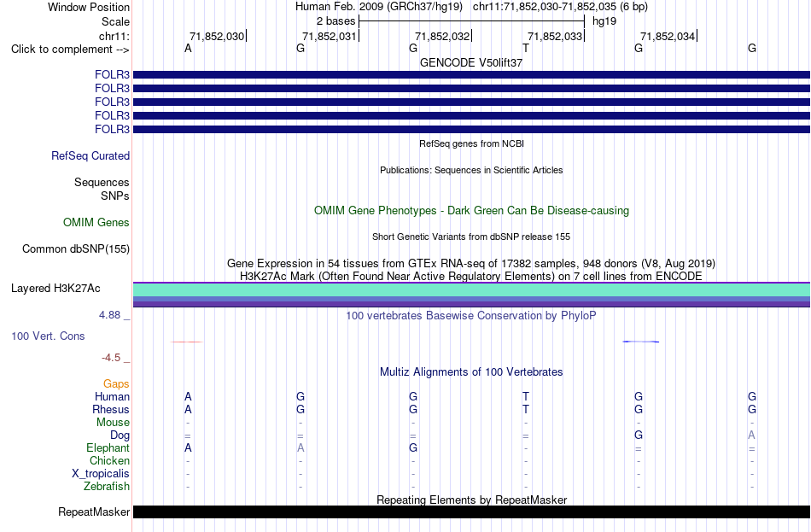The image size is (811, 532).
Task: Click the chr11: ruler label
Action: click(x=114, y=36)
